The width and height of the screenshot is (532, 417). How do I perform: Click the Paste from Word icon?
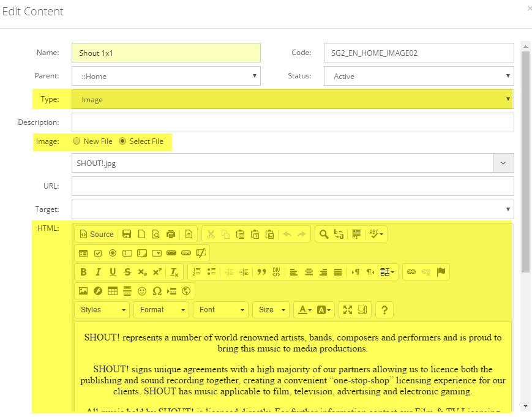click(x=270, y=234)
